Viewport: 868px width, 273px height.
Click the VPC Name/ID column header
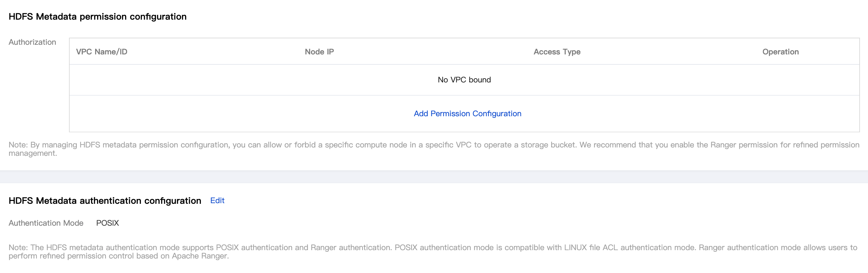pyautogui.click(x=102, y=52)
